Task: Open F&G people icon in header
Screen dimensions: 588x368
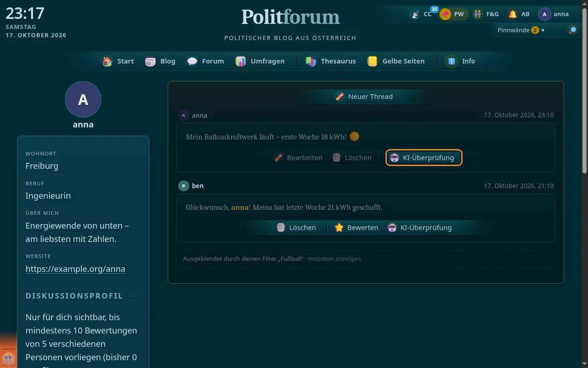Action: pyautogui.click(x=478, y=14)
